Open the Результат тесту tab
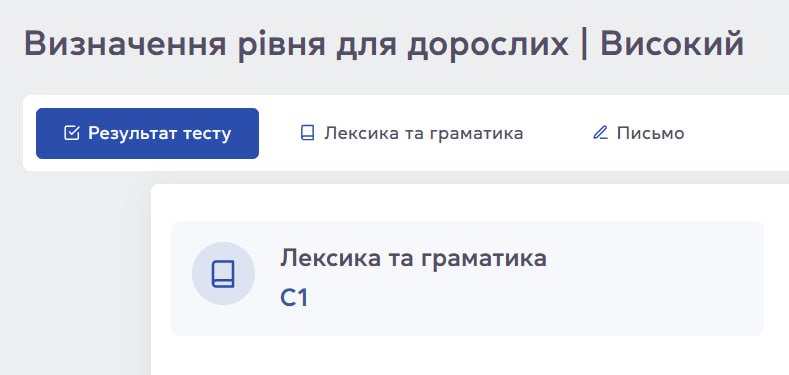 147,133
